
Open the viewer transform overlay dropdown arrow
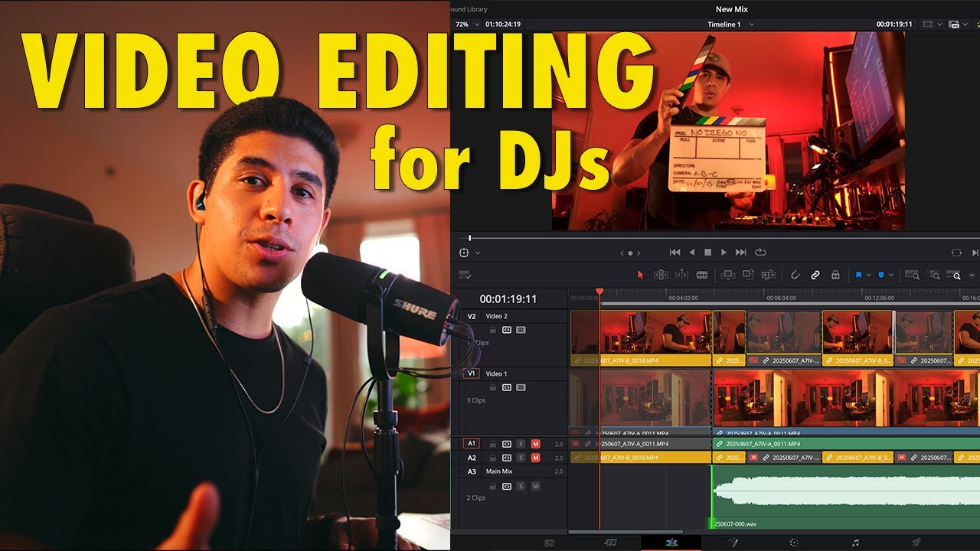point(478,253)
